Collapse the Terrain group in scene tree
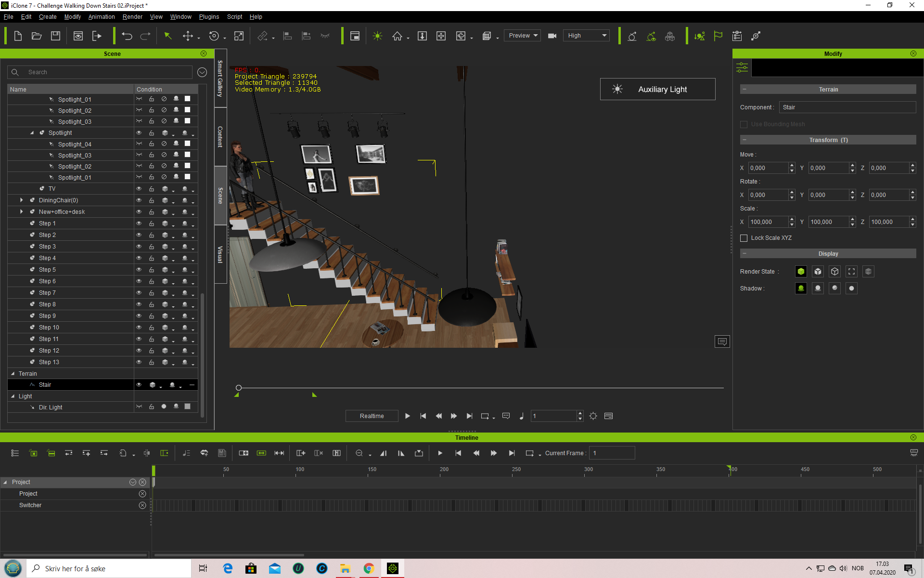 [x=13, y=374]
